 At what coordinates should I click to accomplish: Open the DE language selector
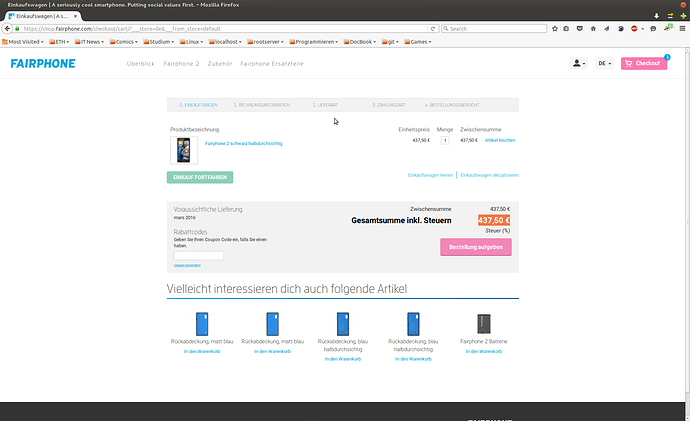[x=604, y=63]
